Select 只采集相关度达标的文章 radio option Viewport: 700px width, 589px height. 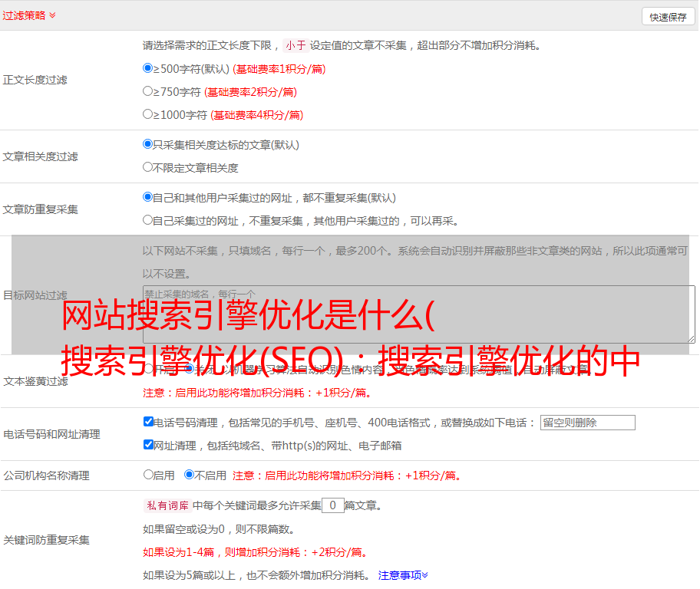[148, 144]
